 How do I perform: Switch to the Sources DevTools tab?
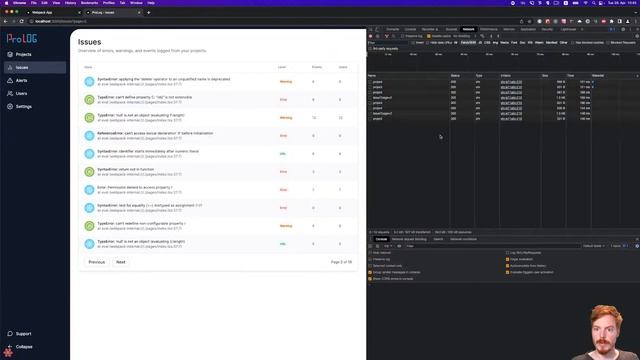(451, 29)
